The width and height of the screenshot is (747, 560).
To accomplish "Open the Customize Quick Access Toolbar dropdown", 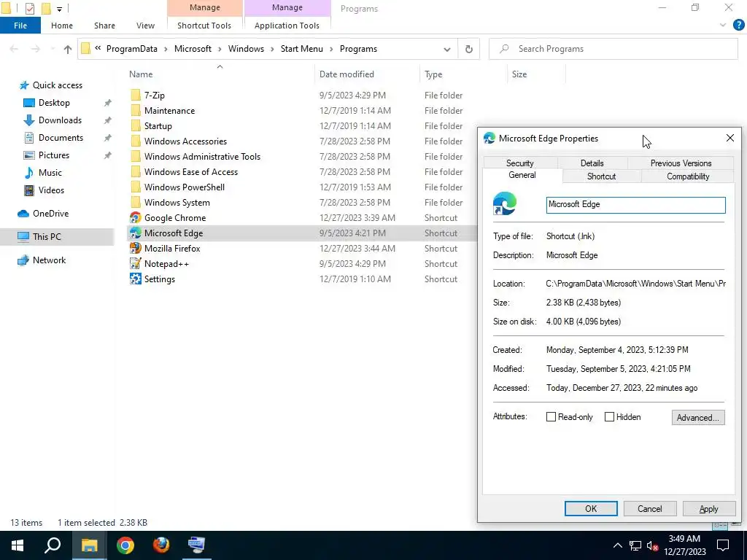I will click(x=59, y=9).
